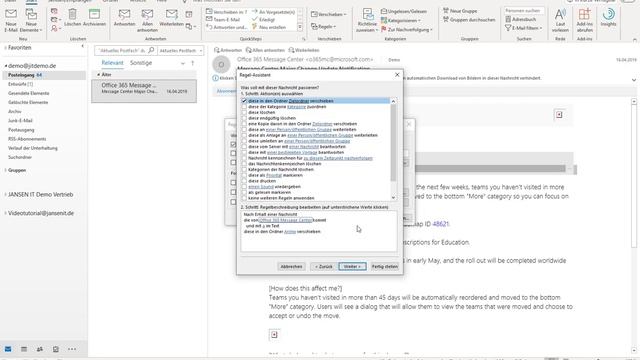Open the E-Mail filtern dropdown

click(x=524, y=28)
